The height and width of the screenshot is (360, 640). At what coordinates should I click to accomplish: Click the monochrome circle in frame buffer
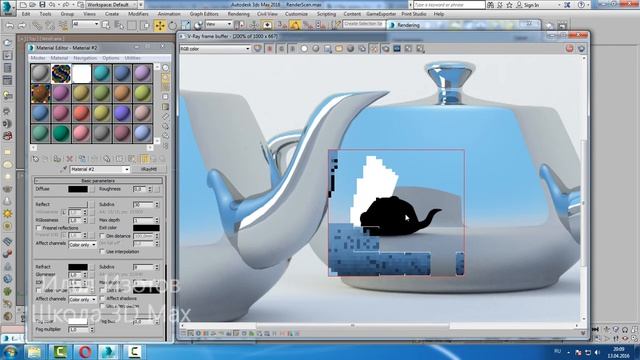coord(316,49)
